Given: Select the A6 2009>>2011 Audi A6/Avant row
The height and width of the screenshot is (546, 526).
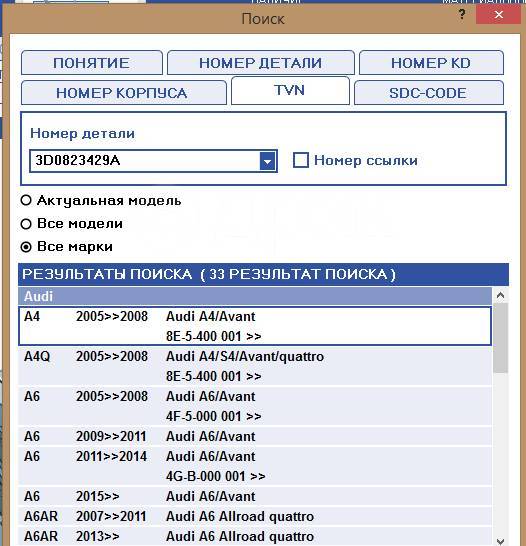Looking at the screenshot, I should coord(255,436).
